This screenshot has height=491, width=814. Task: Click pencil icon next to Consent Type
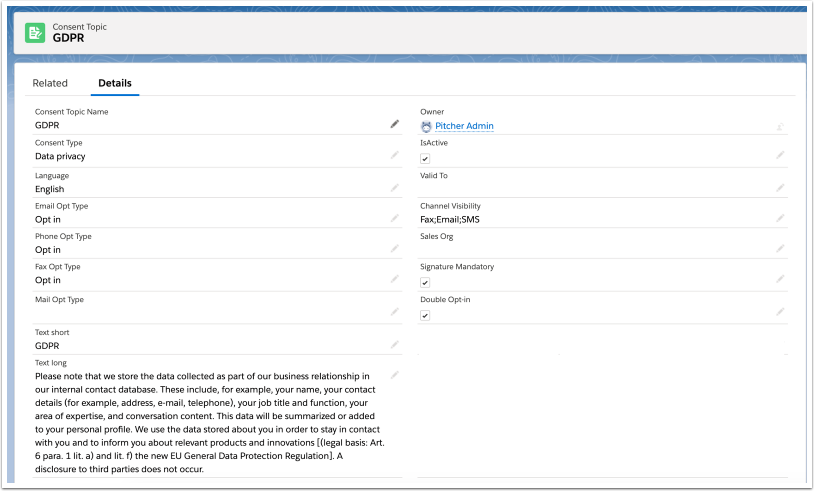[394, 155]
